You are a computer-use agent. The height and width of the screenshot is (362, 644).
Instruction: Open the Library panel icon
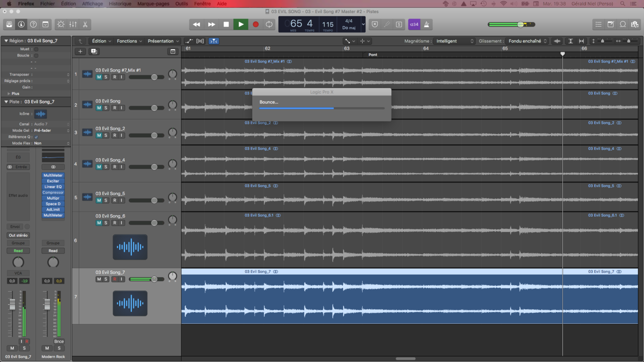click(9, 24)
